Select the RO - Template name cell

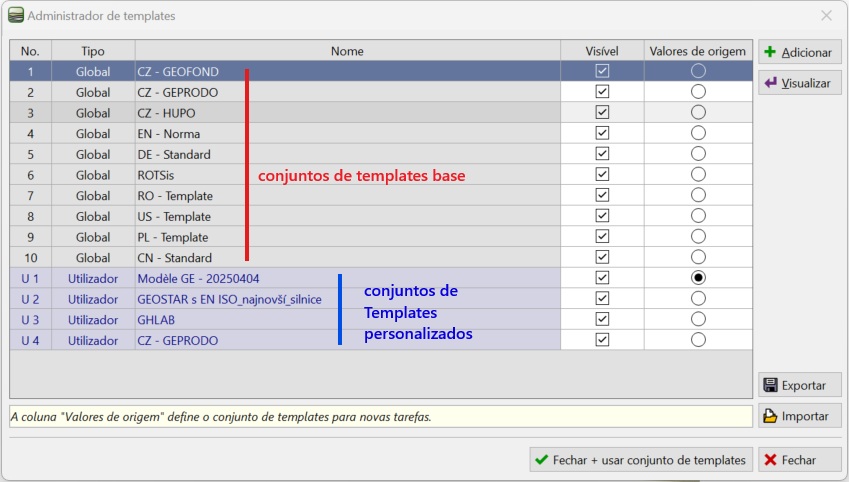[x=348, y=196]
